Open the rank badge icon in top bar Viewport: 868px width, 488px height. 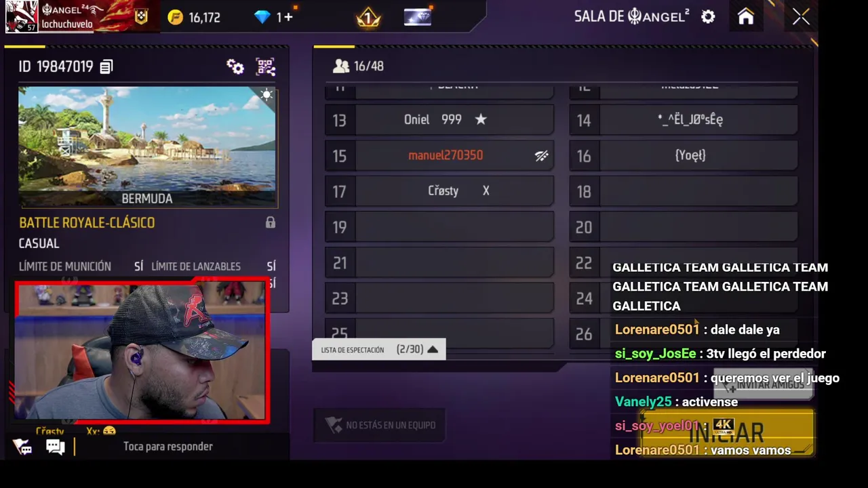click(x=368, y=17)
